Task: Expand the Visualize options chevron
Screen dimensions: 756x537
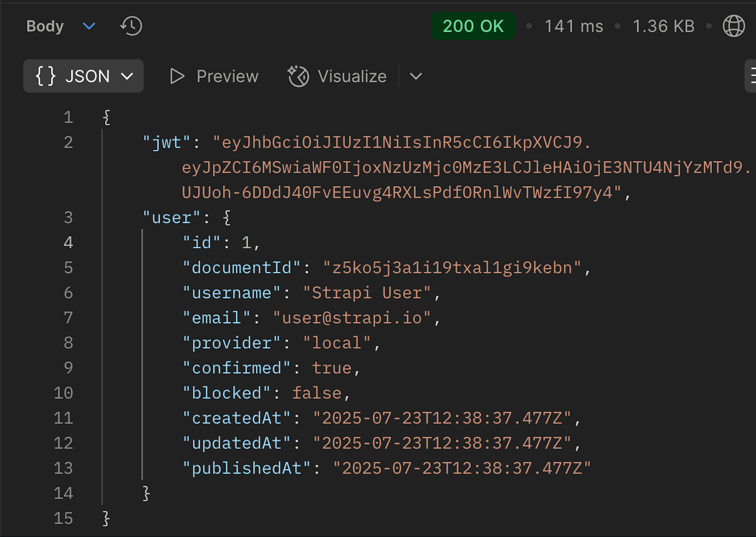Action: [x=416, y=76]
